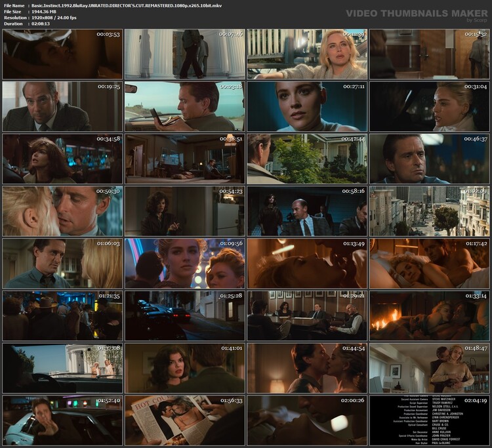Select the 02:04:19 end credits thumbnail
The height and width of the screenshot is (448, 492).
click(x=429, y=420)
